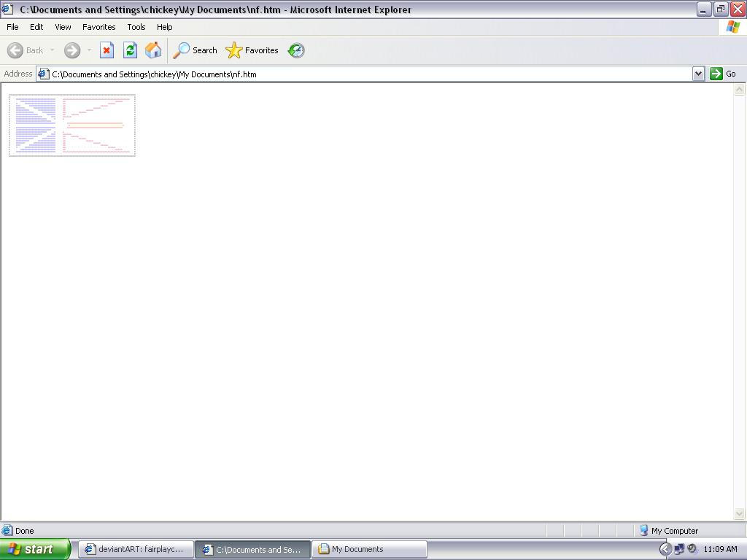Expand the Back history dropdown arrow
This screenshot has height=560, width=747.
52,50
